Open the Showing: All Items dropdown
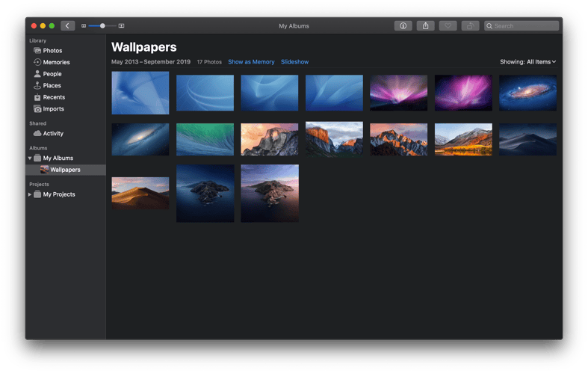The image size is (588, 373). pos(527,62)
